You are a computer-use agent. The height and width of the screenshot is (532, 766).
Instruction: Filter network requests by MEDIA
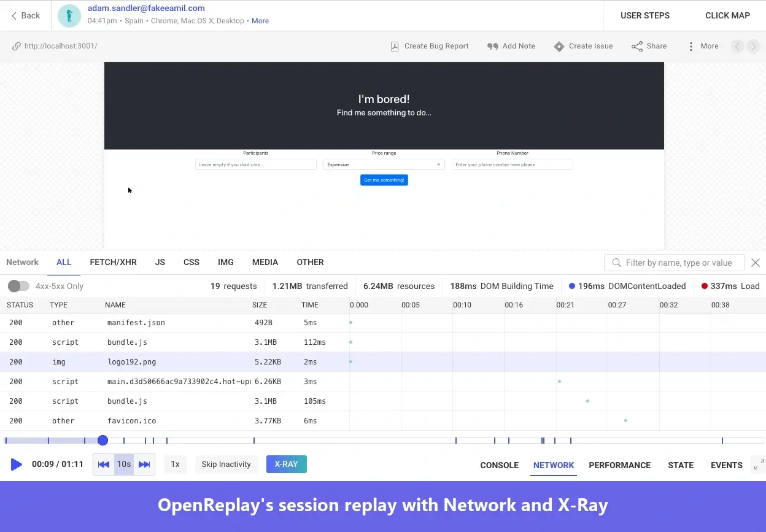pyautogui.click(x=265, y=262)
